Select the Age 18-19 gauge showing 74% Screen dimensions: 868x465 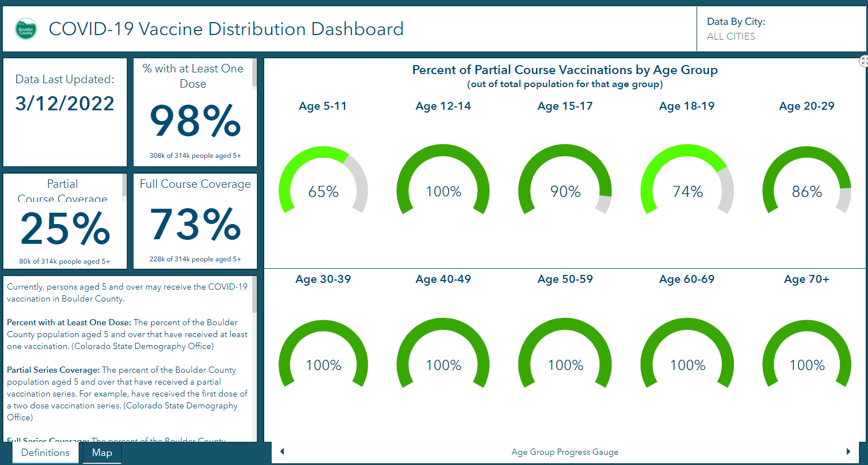[x=687, y=180]
